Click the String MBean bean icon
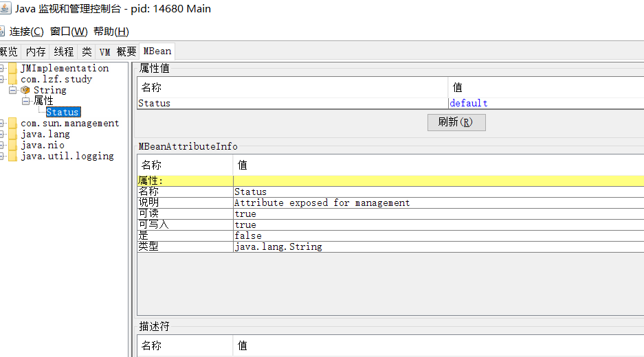Image resolution: width=644 pixels, height=357 pixels. point(25,90)
